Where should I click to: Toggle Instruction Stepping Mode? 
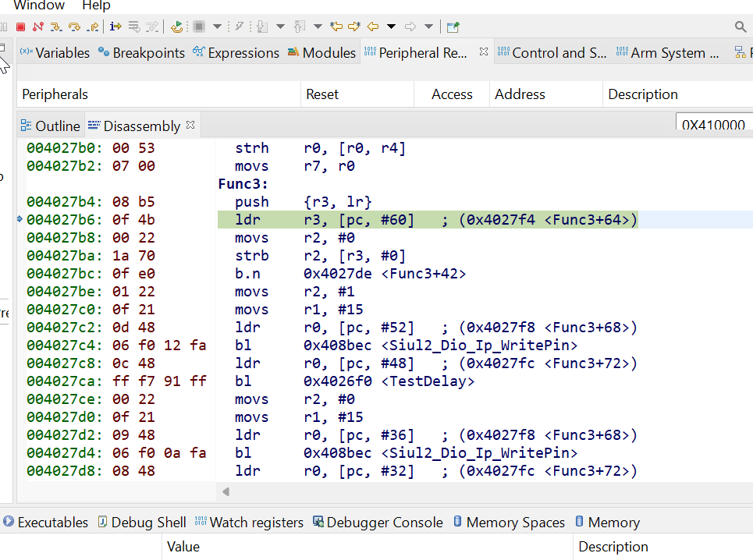(115, 26)
